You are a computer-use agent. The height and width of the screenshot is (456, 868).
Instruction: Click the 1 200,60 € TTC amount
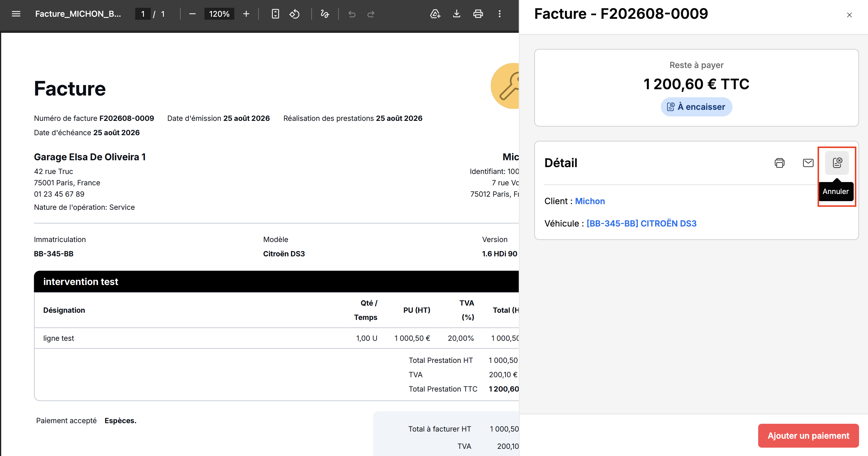point(696,84)
